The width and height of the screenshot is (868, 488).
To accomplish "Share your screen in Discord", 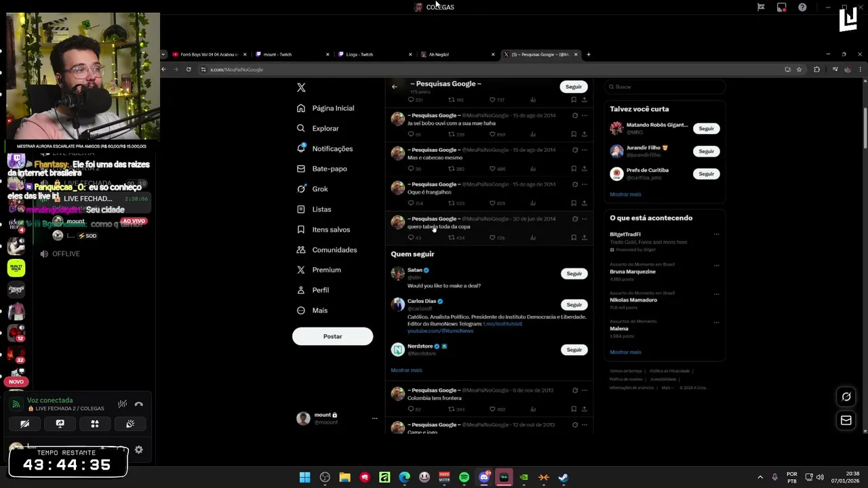I will [x=60, y=424].
